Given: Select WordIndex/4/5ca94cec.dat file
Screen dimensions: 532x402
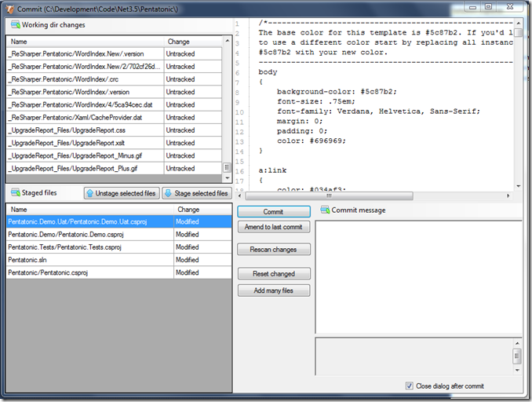Looking at the screenshot, I should [x=115, y=104].
